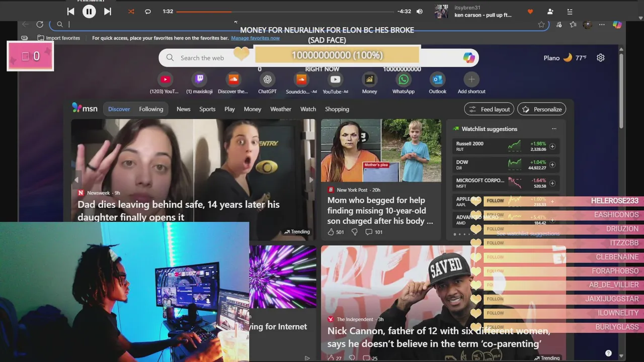The image size is (644, 362).
Task: Open the Manage favorites now link
Action: (x=256, y=38)
